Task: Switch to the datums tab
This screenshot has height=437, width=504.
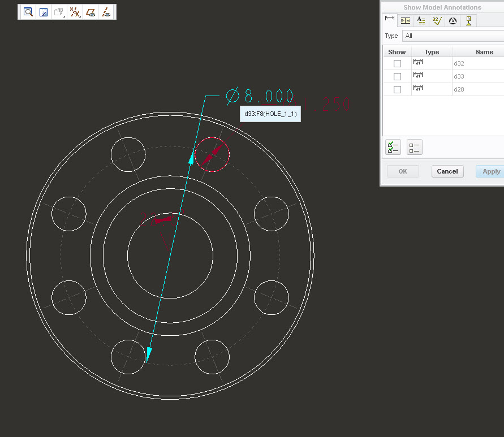Action: coord(468,21)
